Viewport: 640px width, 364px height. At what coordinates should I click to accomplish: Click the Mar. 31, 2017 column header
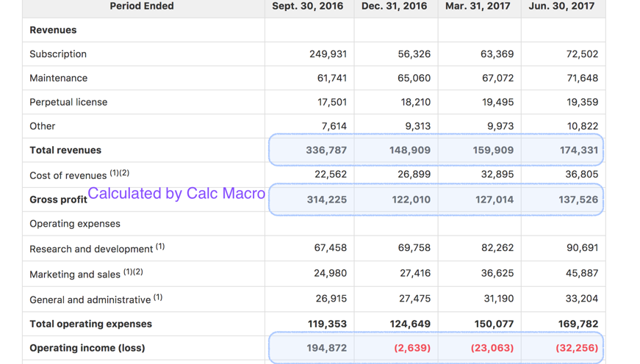(x=478, y=7)
